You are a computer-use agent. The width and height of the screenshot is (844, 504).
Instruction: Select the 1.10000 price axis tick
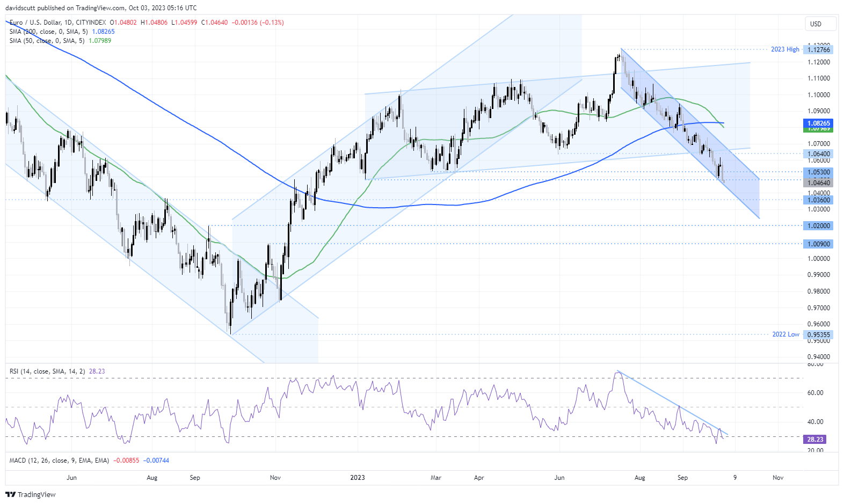point(819,95)
